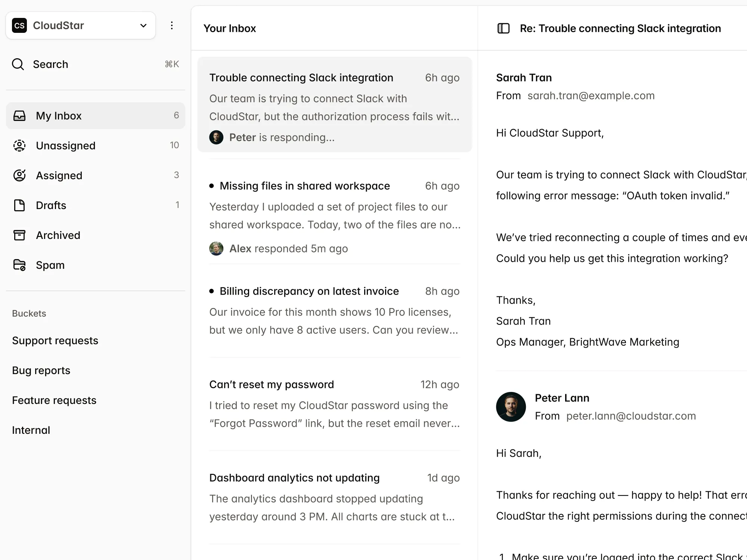Open the Support requests bucket

[x=55, y=340]
